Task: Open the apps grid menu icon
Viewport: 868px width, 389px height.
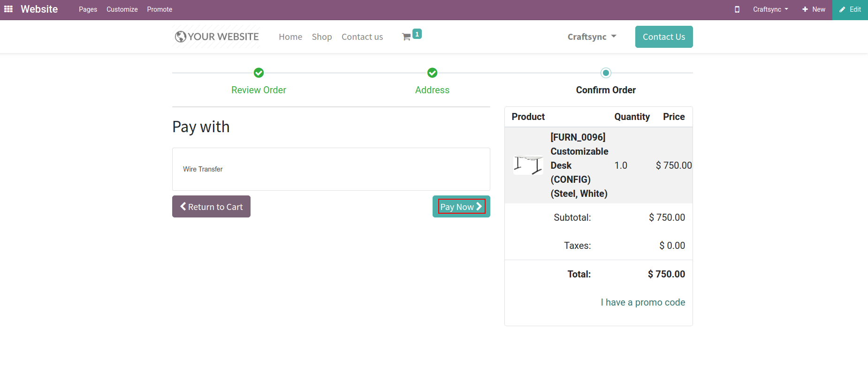Action: (x=8, y=9)
